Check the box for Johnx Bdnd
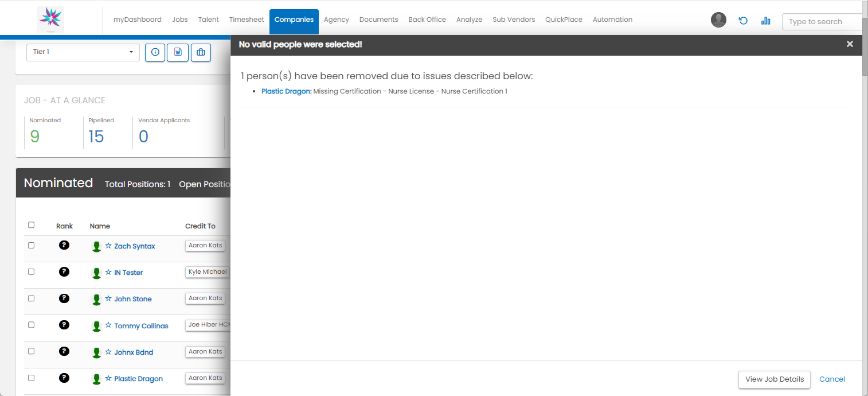 click(x=31, y=351)
